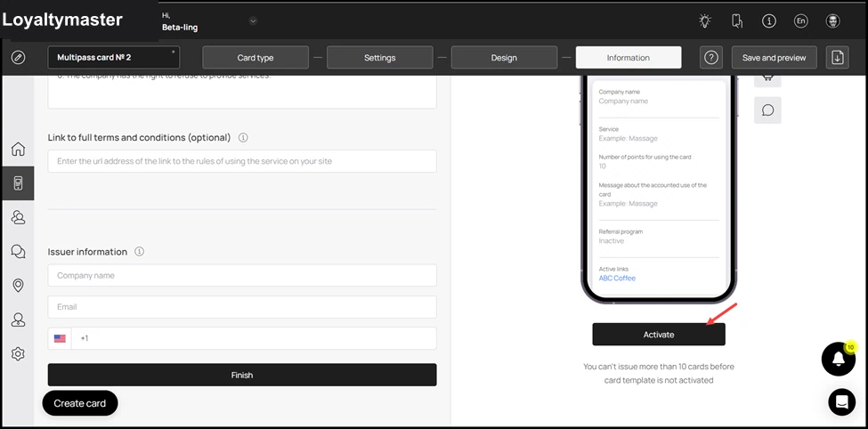The image size is (868, 429).
Task: Click the Finish button
Action: 242,375
